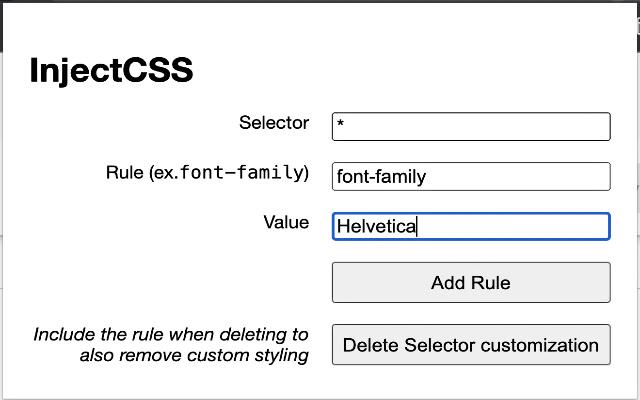
Task: Focus the Rule text field containing font-family
Action: pyautogui.click(x=470, y=177)
